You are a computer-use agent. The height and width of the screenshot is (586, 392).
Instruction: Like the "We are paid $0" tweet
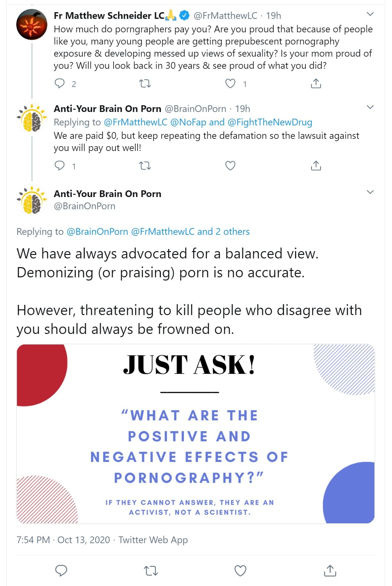tap(230, 166)
